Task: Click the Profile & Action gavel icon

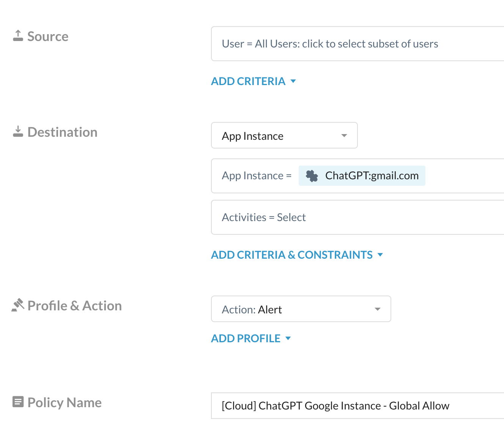Action: [x=18, y=305]
